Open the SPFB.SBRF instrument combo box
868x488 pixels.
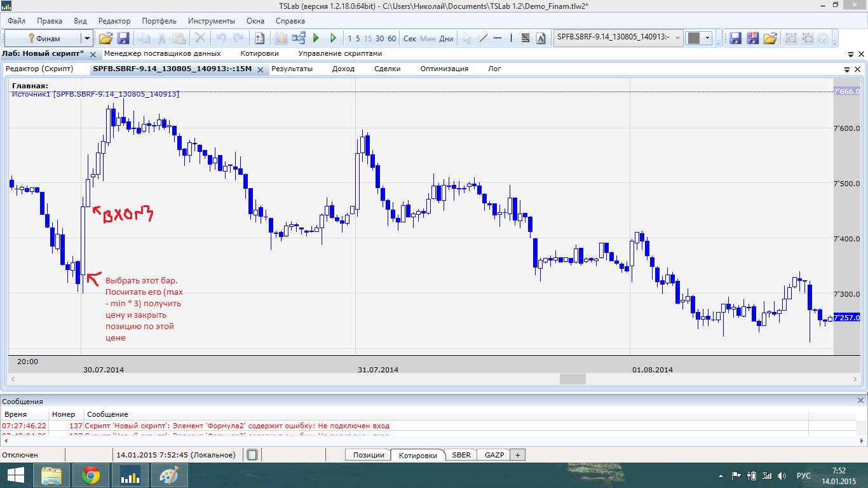point(618,37)
